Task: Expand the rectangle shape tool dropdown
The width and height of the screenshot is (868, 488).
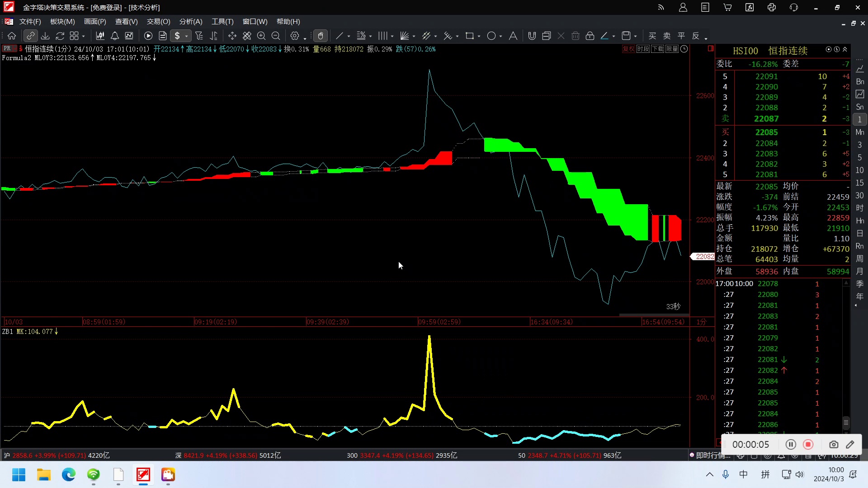Action: [x=479, y=36]
